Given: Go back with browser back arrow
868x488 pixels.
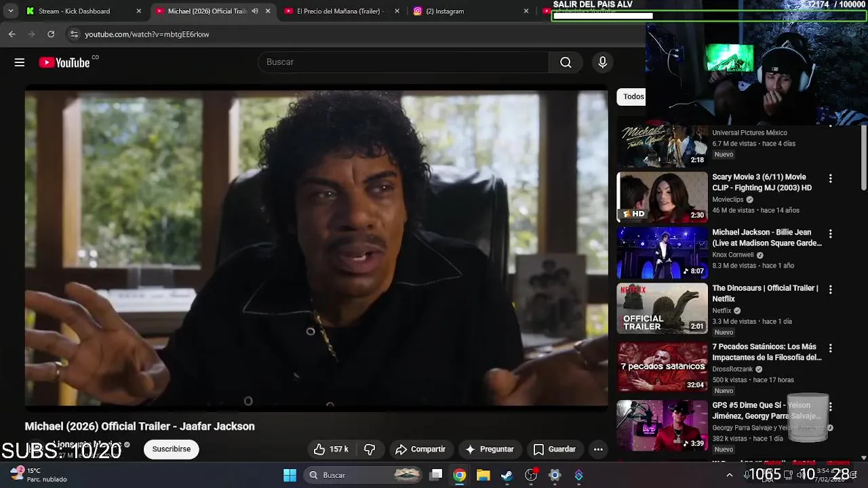Looking at the screenshot, I should coord(12,34).
